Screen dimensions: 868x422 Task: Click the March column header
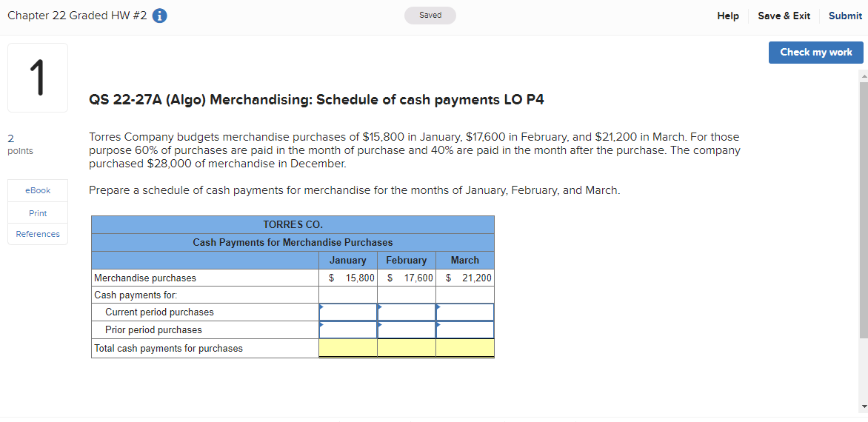[x=465, y=260]
